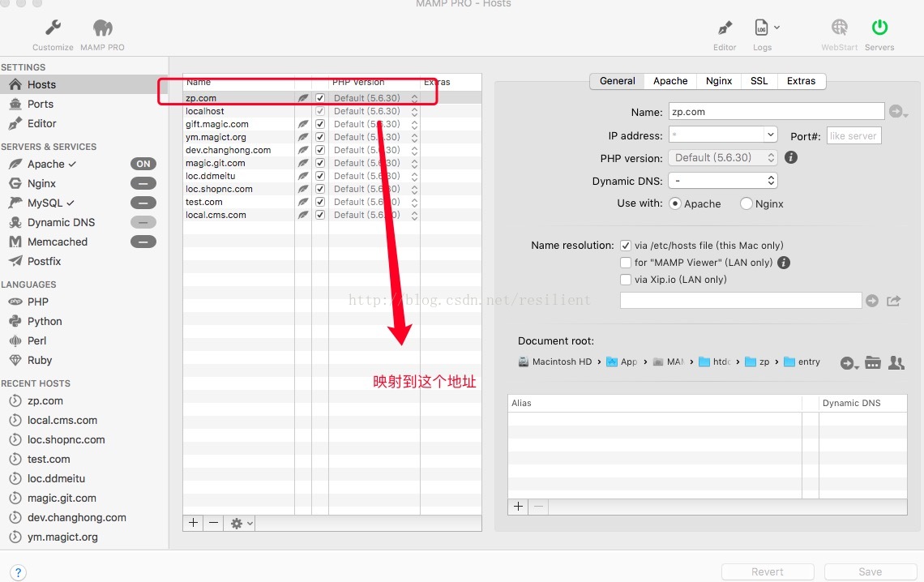
Task: Select the Apache radio button
Action: [675, 203]
